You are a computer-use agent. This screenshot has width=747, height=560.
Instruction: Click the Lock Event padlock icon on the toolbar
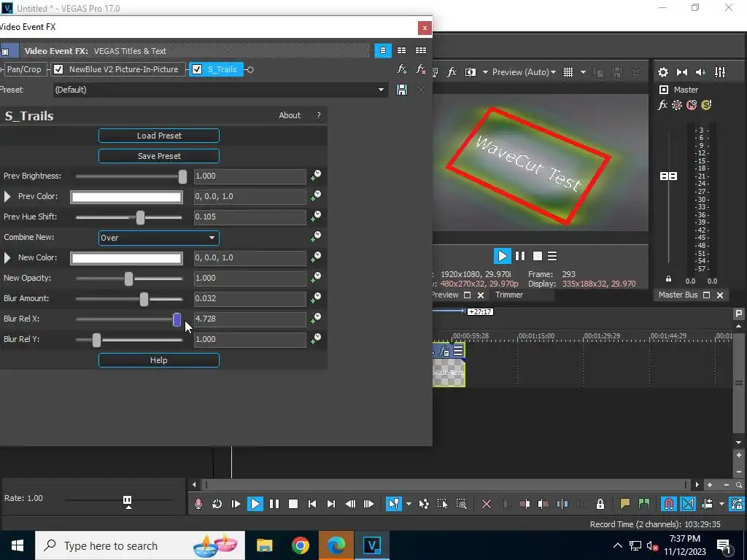pyautogui.click(x=600, y=504)
